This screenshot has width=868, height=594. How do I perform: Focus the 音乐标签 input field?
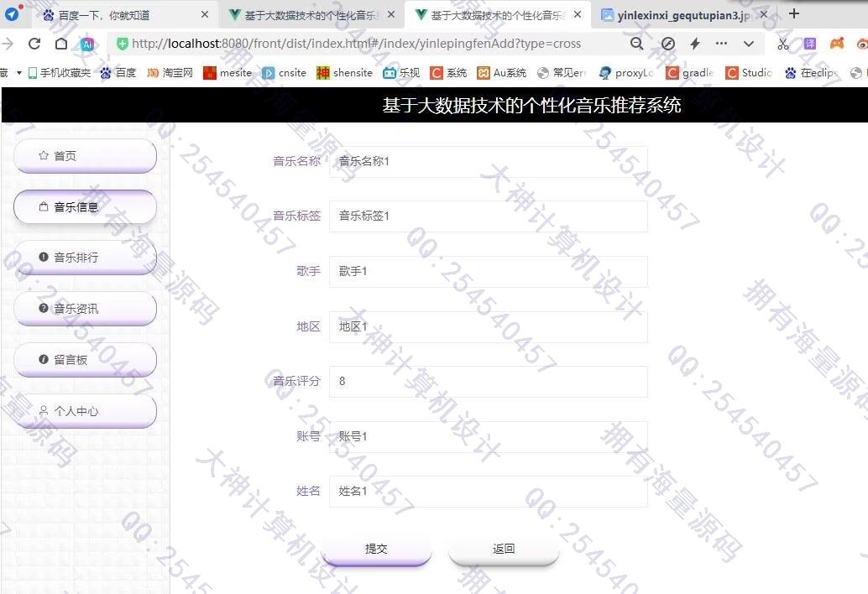point(489,216)
